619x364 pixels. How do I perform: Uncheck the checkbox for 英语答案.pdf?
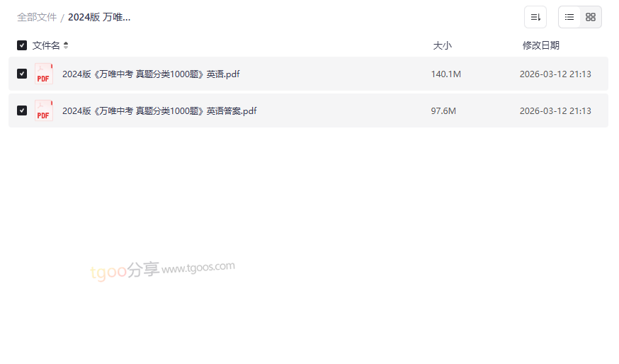pos(22,110)
